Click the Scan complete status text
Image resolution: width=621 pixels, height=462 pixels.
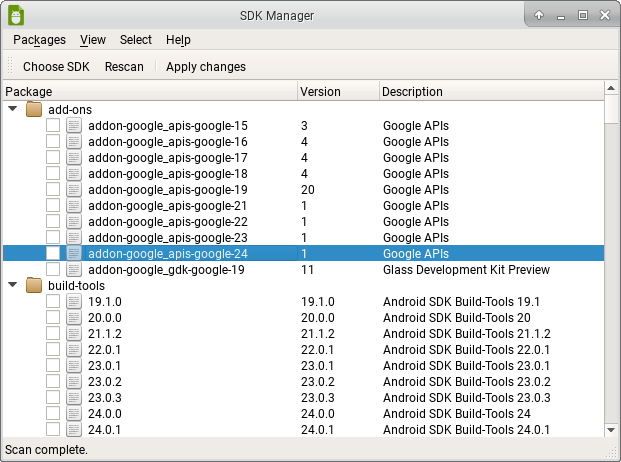[46, 450]
